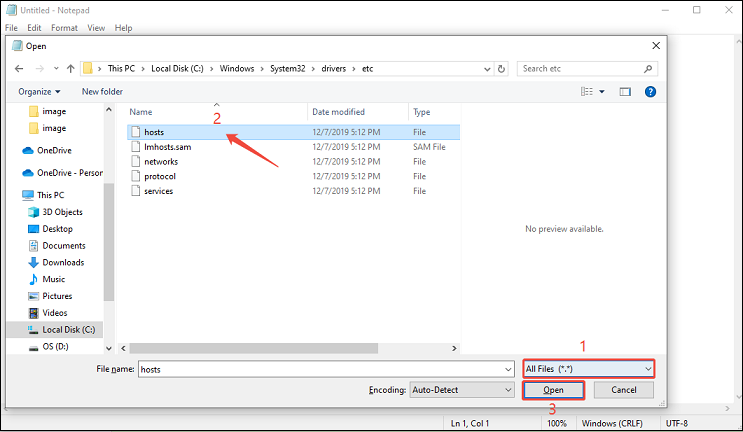Click the File name text field
The image size is (743, 432).
321,369
